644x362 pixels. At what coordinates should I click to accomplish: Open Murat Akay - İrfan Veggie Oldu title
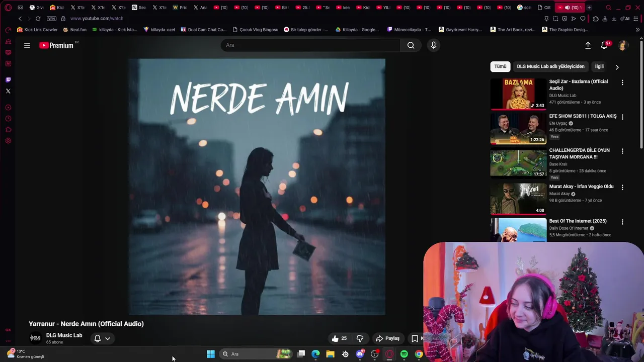(581, 187)
